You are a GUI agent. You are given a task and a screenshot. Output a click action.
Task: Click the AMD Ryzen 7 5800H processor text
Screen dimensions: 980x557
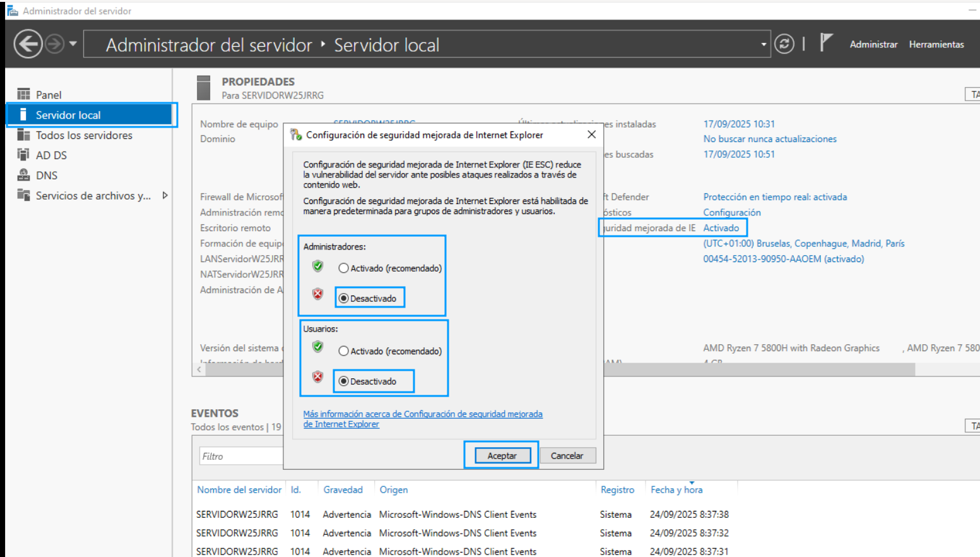[791, 348]
